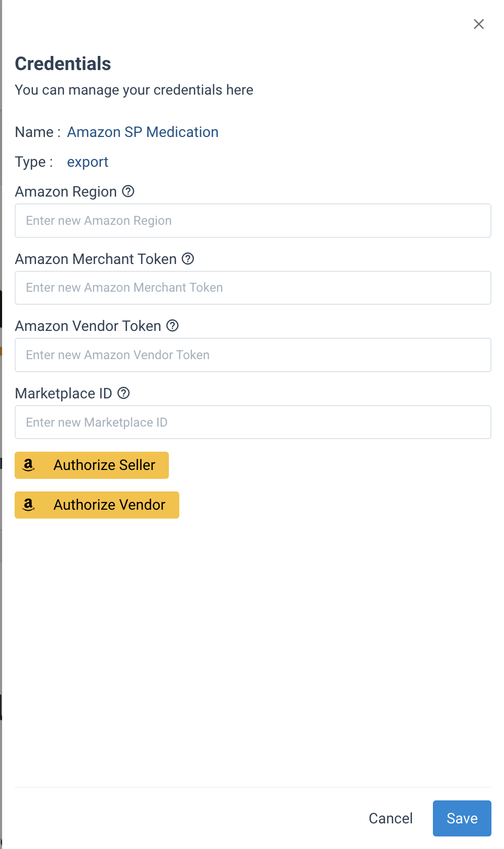The height and width of the screenshot is (849, 504).
Task: Click the Amazon Merchant Token label text
Action: pos(96,259)
